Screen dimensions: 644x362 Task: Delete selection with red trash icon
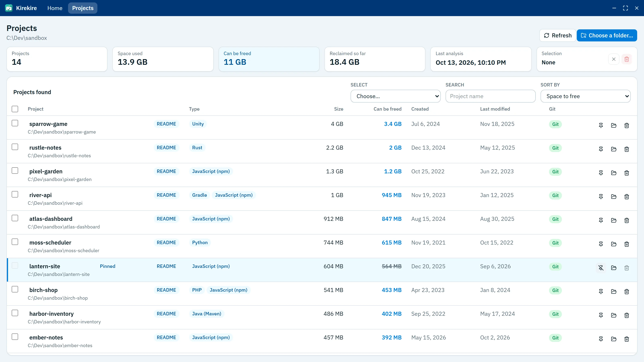click(x=626, y=59)
